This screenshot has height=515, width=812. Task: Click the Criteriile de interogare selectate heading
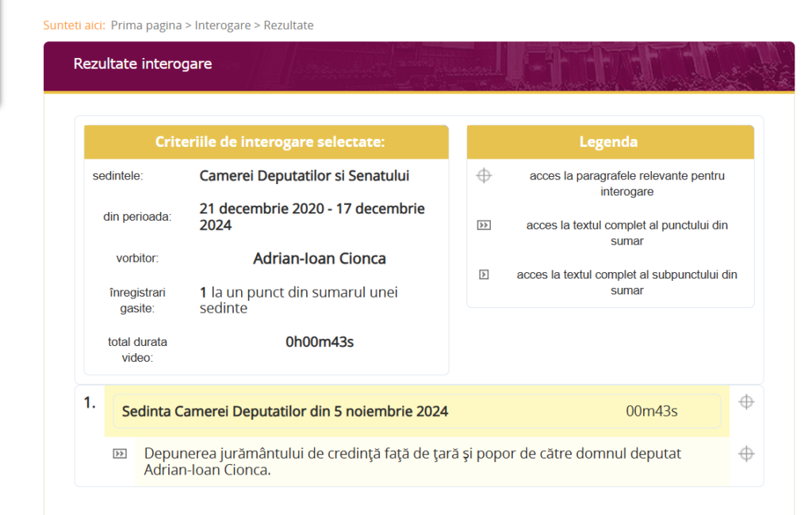[270, 142]
